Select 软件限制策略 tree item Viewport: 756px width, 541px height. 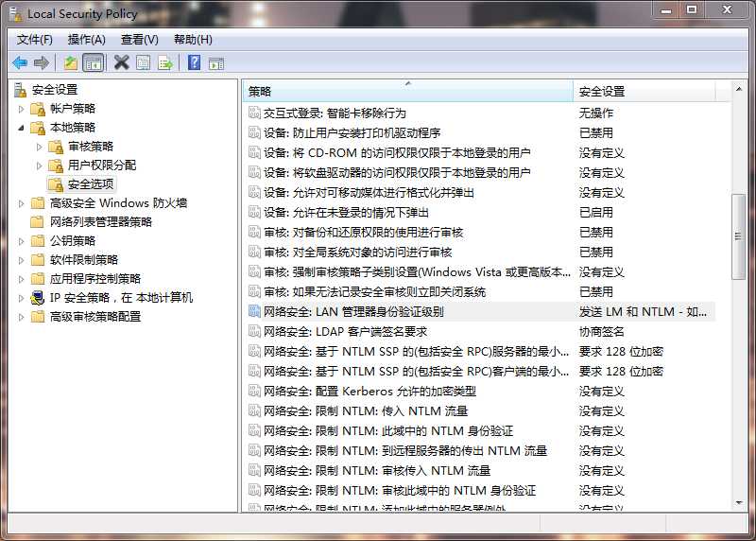pyautogui.click(x=84, y=260)
